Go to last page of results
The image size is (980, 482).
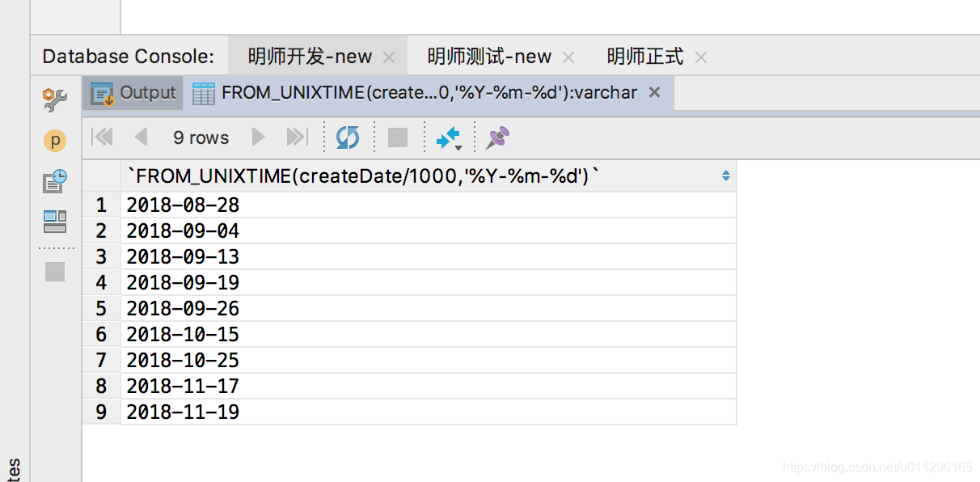click(x=298, y=137)
